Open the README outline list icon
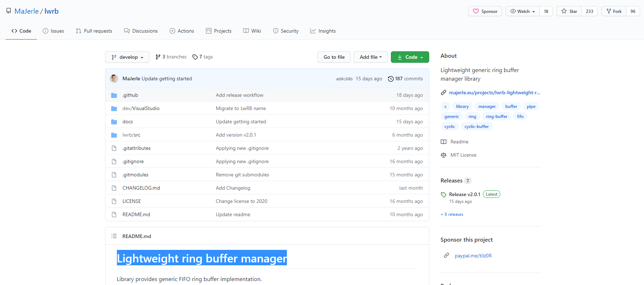Screen dimensions: 644x285 click(114, 236)
